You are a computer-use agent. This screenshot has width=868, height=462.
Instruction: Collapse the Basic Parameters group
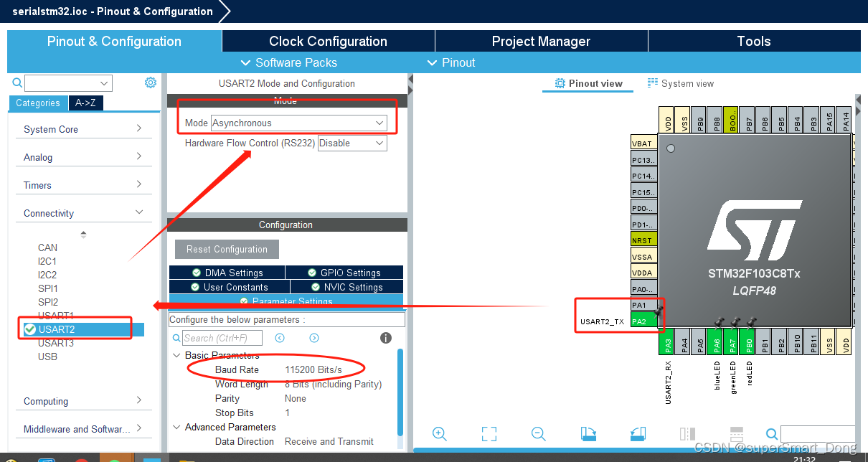pos(177,355)
